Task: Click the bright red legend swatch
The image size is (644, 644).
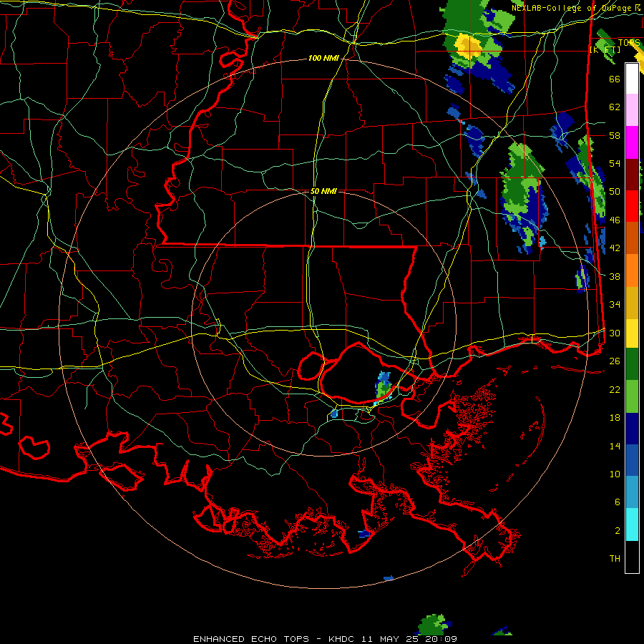Action: pyautogui.click(x=632, y=206)
